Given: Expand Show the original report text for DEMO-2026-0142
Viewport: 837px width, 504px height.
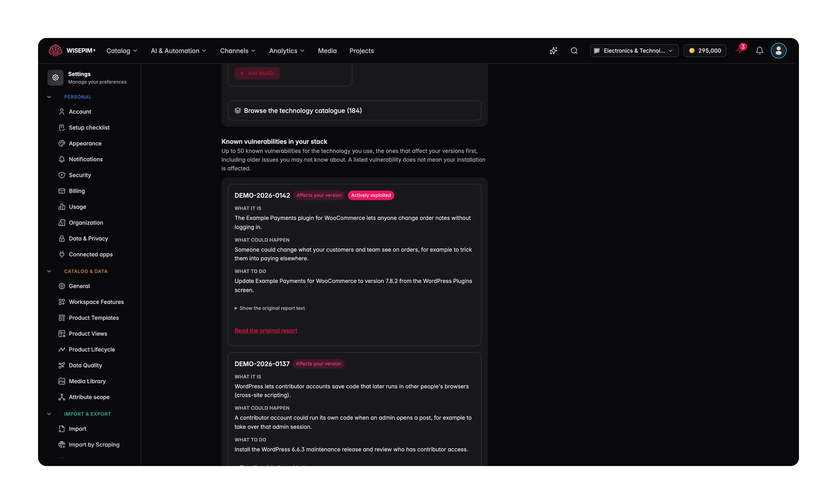Looking at the screenshot, I should pos(270,308).
